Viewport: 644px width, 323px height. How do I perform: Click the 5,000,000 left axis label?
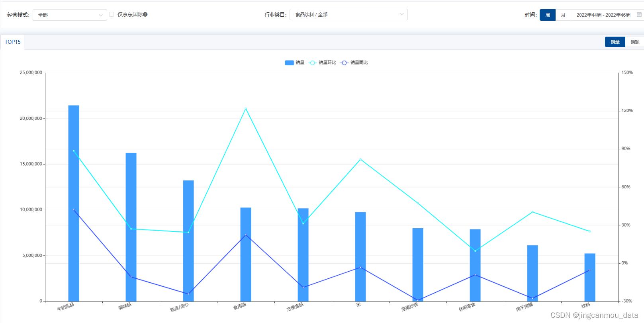click(32, 255)
